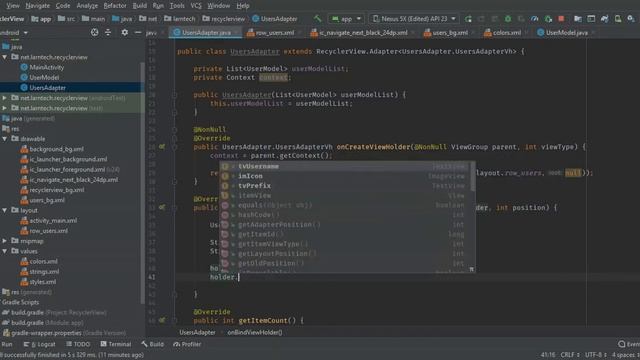Open the AVD Manager icon
640x360 pixels.
click(x=618, y=19)
